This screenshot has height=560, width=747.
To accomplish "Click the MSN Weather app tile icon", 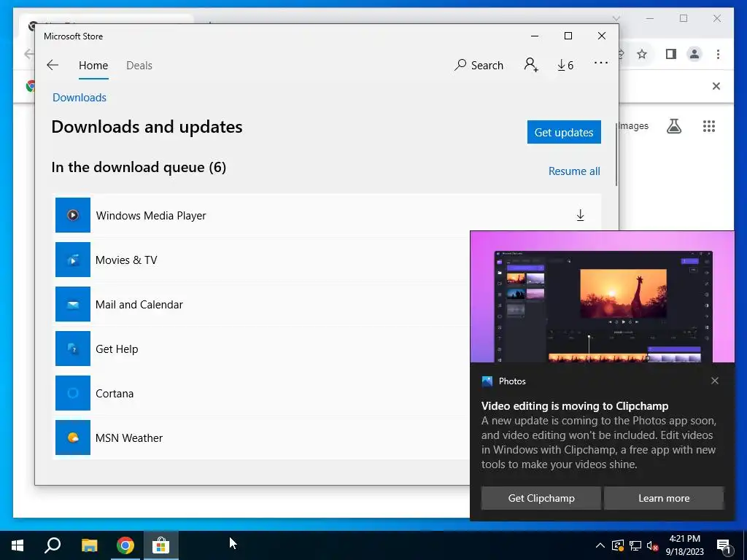I will 73,437.
